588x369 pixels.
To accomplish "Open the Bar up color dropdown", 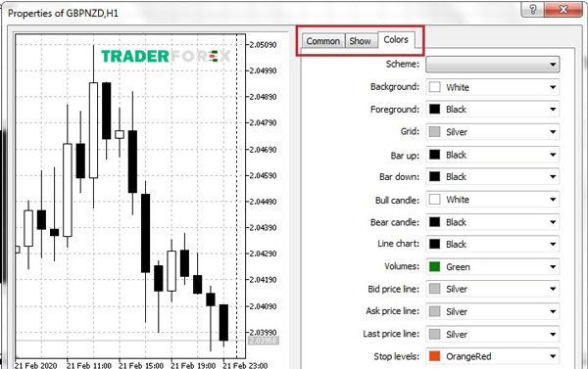I will 493,155.
